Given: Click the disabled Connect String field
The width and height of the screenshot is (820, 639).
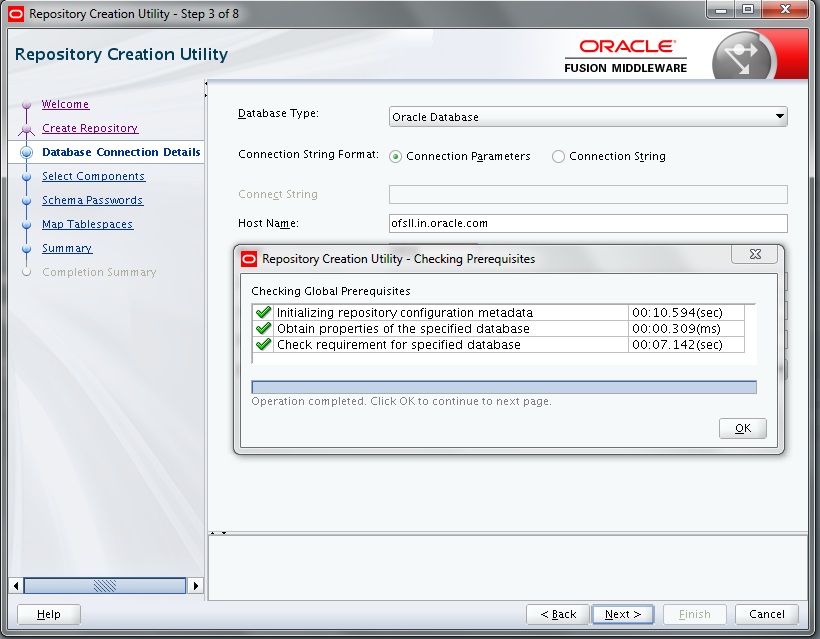Looking at the screenshot, I should point(588,195).
